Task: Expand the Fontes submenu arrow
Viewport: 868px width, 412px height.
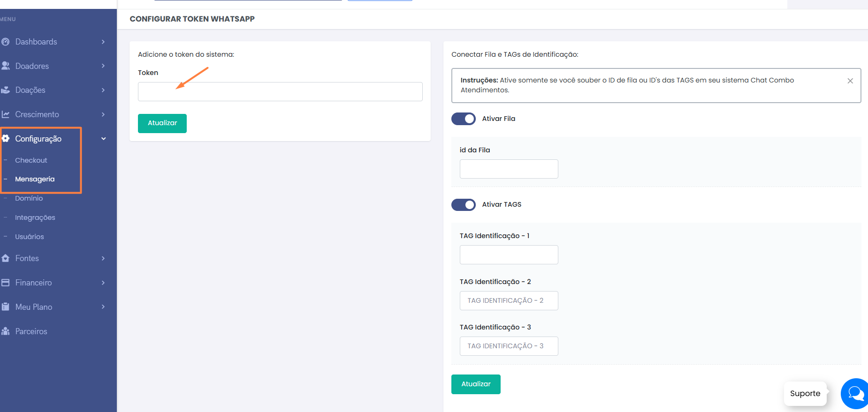Action: [103, 258]
